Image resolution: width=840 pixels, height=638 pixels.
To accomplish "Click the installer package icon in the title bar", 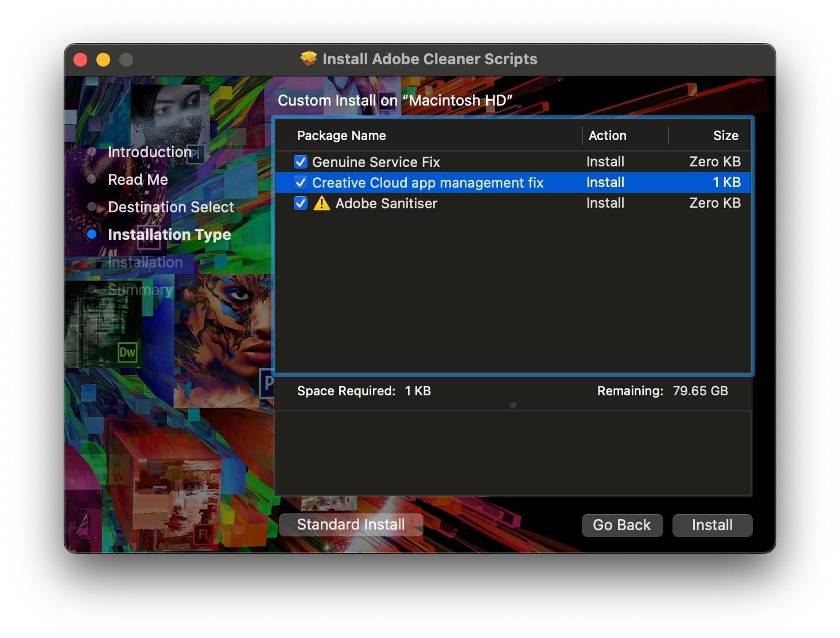I will (x=308, y=58).
